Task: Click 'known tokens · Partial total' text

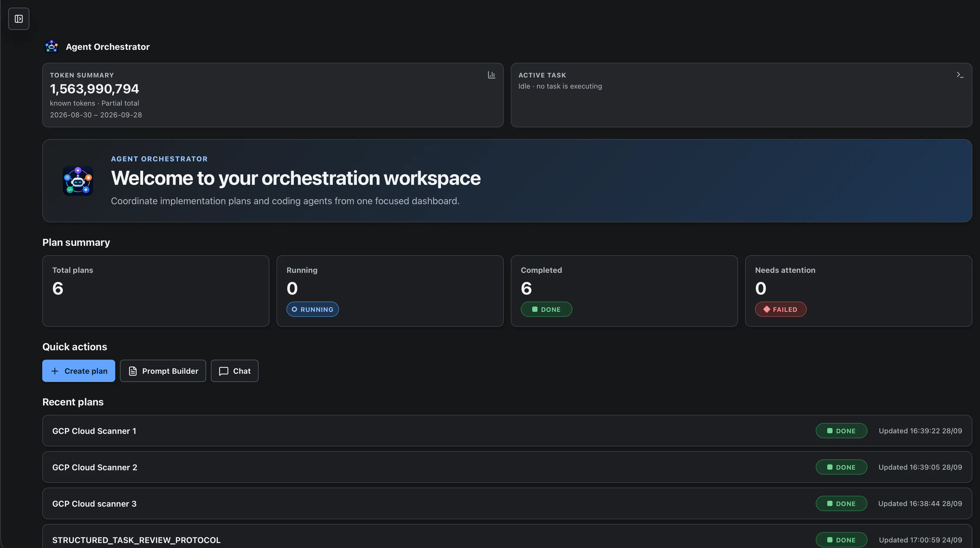Action: [94, 103]
